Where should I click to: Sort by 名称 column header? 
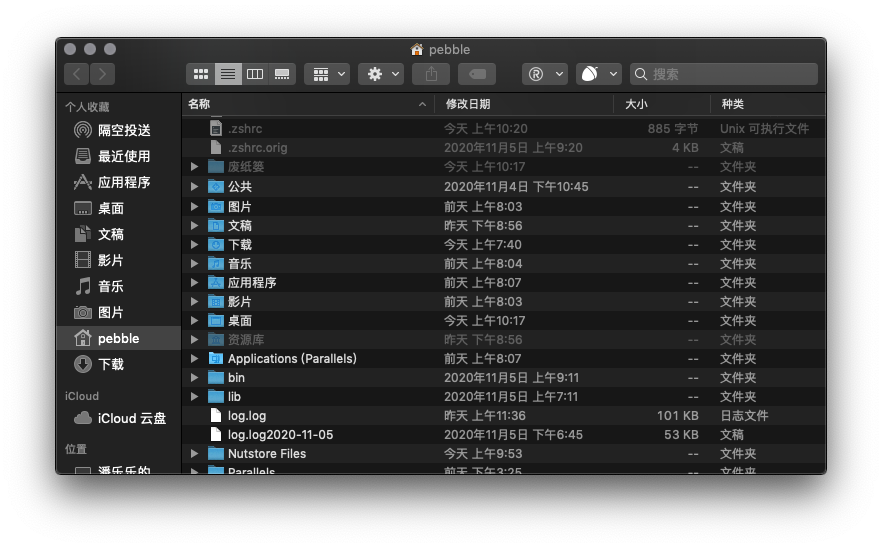[308, 104]
